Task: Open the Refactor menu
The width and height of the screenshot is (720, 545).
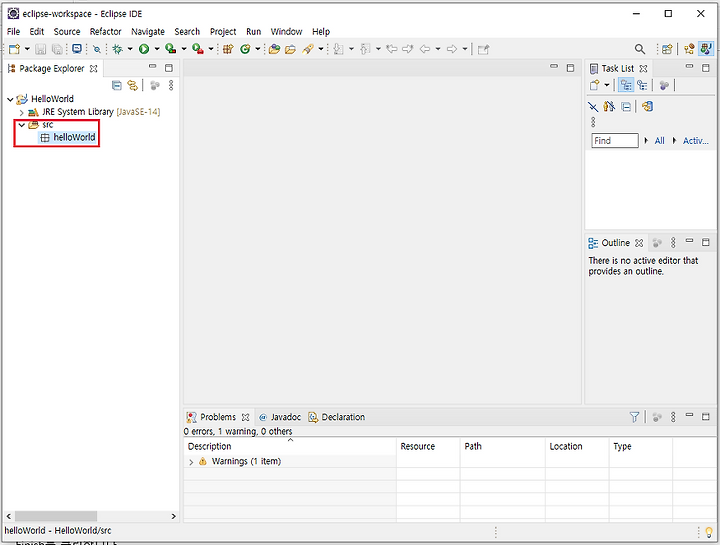Action: pos(105,32)
